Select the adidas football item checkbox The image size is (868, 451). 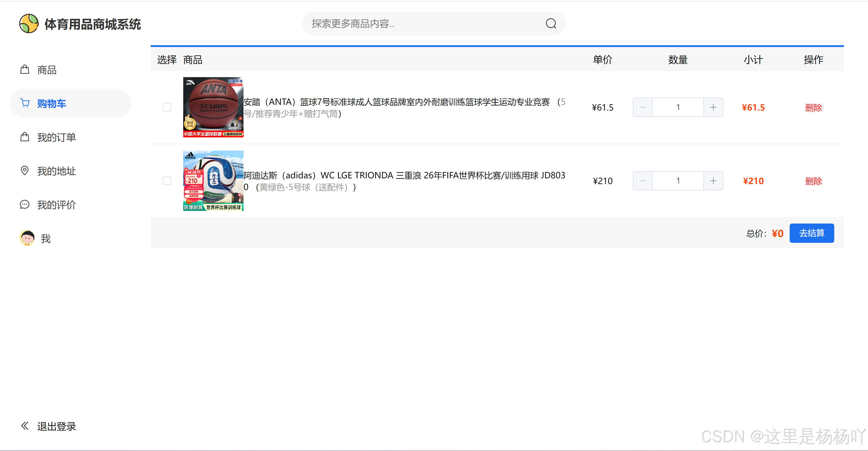pyautogui.click(x=167, y=180)
